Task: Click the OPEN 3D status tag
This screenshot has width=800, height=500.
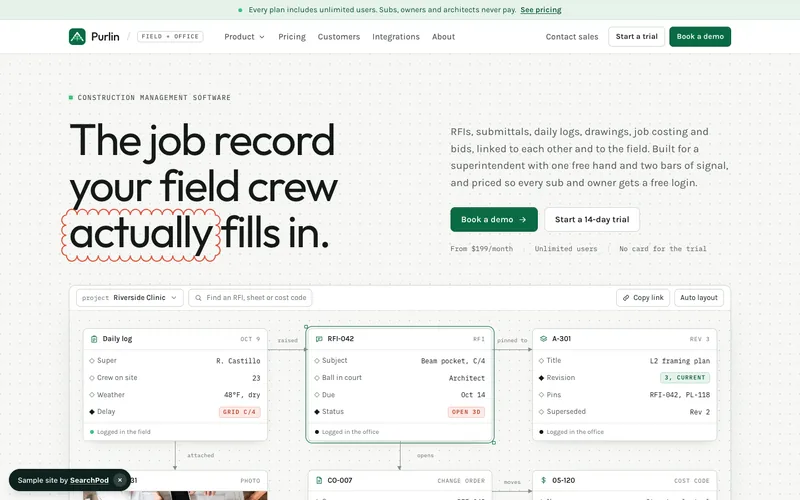Action: 466,412
